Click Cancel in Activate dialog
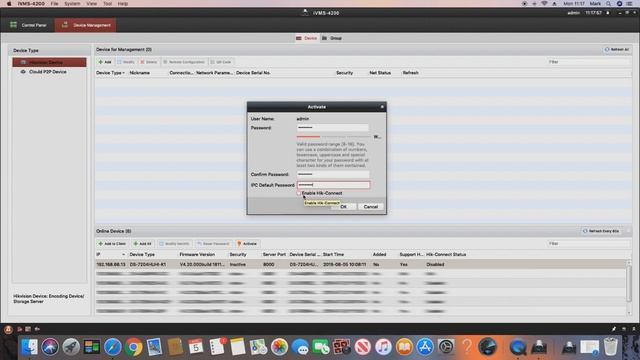The height and width of the screenshot is (360, 640). [371, 207]
